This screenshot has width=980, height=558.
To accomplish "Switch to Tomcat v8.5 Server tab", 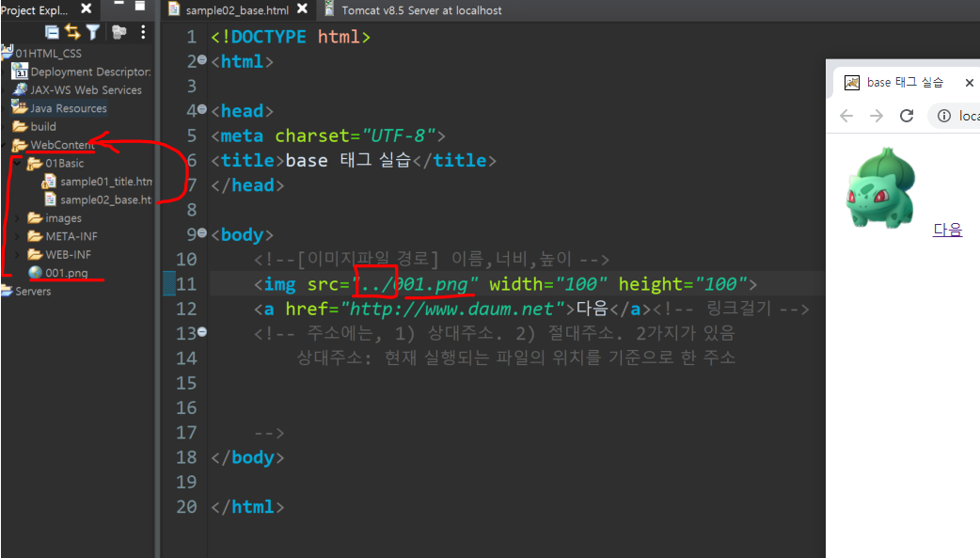I will pyautogui.click(x=421, y=10).
